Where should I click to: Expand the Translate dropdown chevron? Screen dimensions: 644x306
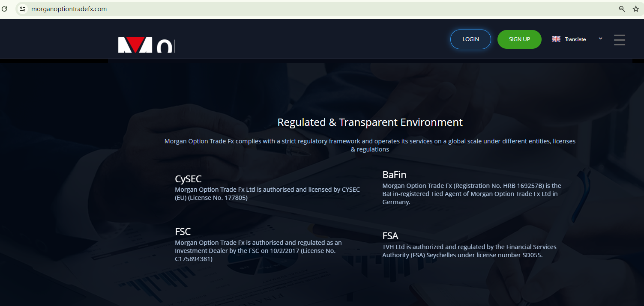pyautogui.click(x=600, y=39)
